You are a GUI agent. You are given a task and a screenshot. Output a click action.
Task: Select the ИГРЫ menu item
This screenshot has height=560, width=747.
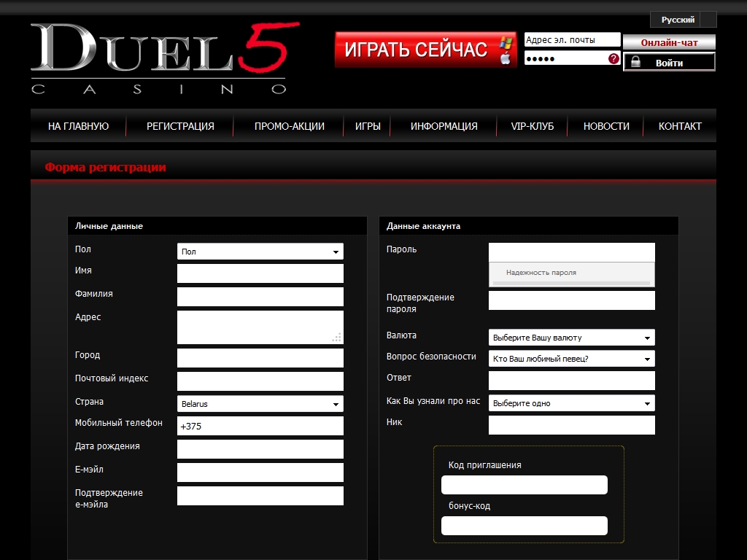[x=368, y=126]
